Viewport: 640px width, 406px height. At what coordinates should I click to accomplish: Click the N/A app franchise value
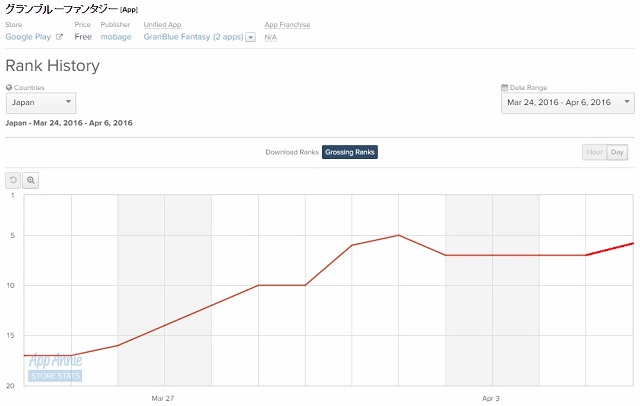271,37
